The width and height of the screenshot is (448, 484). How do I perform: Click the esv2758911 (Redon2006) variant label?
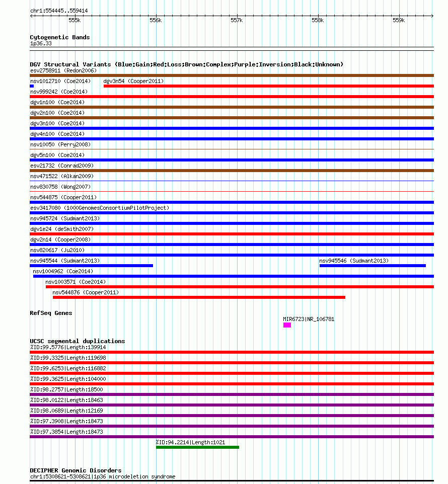[63, 70]
